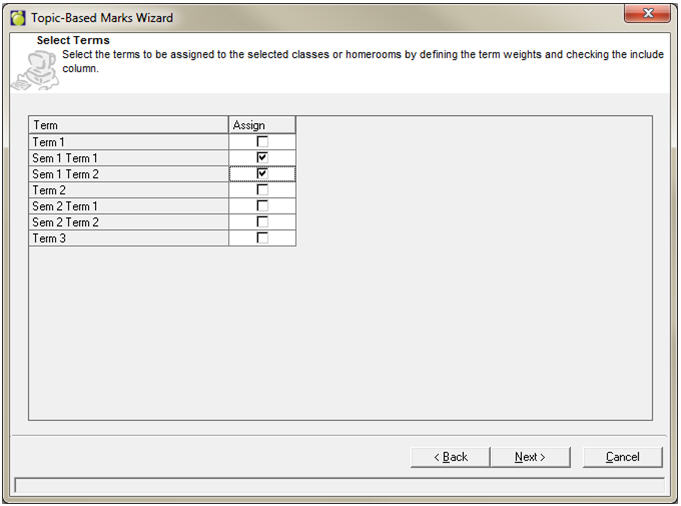Enable Assign for Sem 2 Term 2
Image resolution: width=681 pixels, height=506 pixels.
[x=262, y=222]
